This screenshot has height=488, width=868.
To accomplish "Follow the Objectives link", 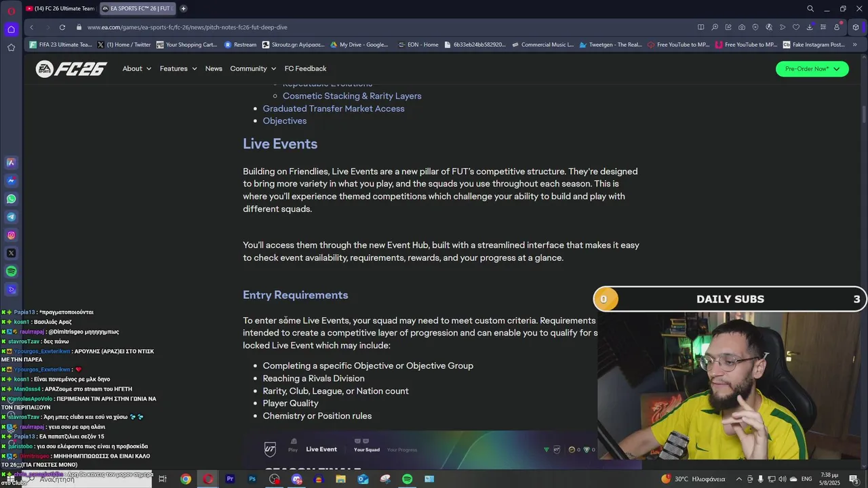I will 284,121.
